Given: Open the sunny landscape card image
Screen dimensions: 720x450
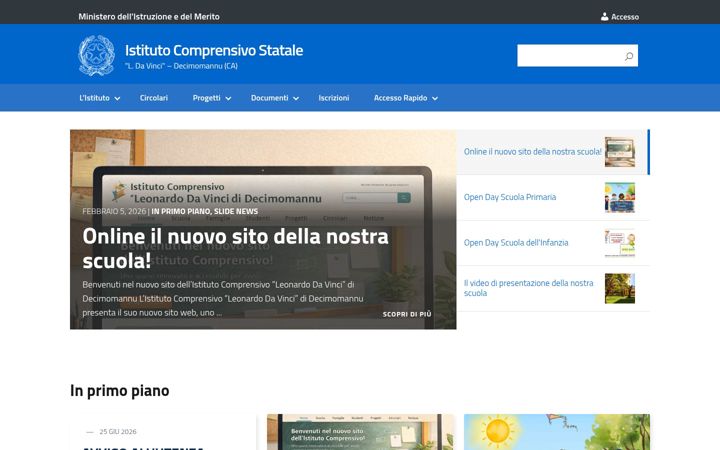Looking at the screenshot, I should click(x=557, y=432).
